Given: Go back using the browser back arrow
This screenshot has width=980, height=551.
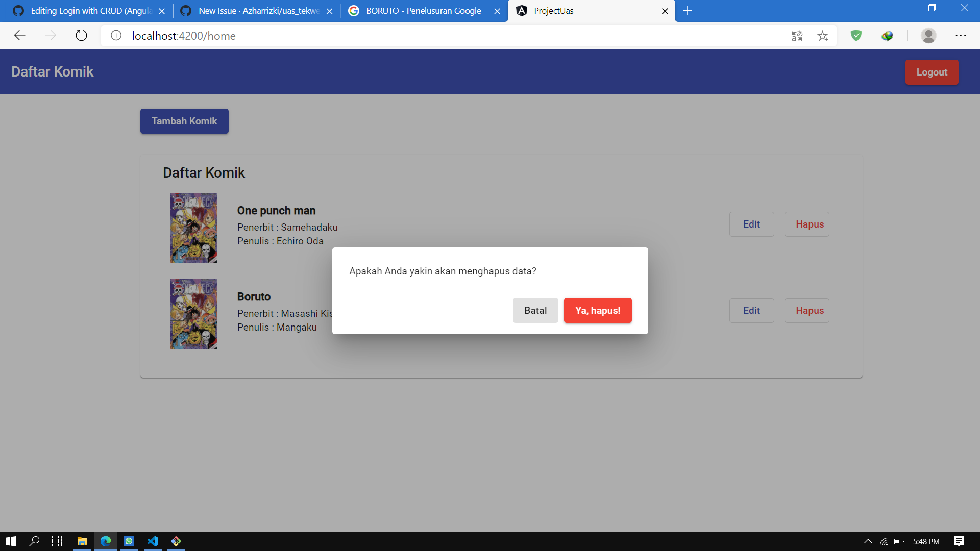Looking at the screenshot, I should tap(20, 35).
